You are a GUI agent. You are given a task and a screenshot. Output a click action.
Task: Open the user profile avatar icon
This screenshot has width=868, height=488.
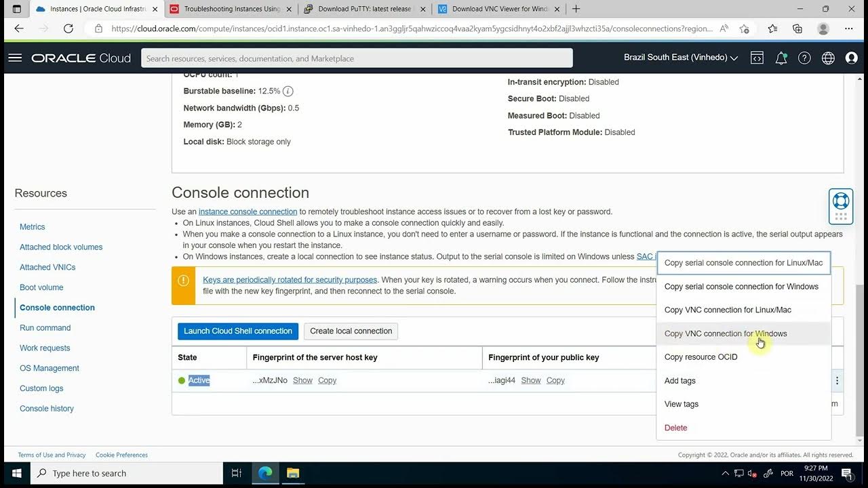pyautogui.click(x=852, y=58)
